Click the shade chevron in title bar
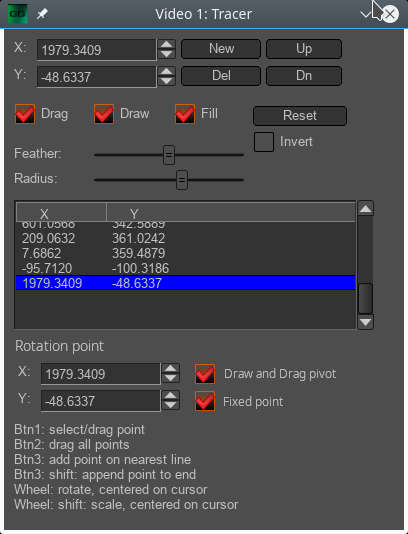Viewport: 408px width, 534px height. 367,14
